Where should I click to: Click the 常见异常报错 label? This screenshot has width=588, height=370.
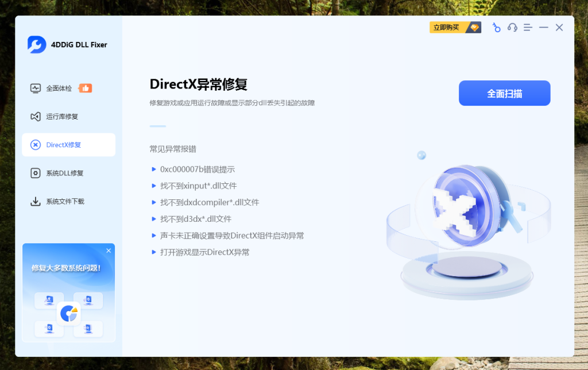(x=173, y=149)
